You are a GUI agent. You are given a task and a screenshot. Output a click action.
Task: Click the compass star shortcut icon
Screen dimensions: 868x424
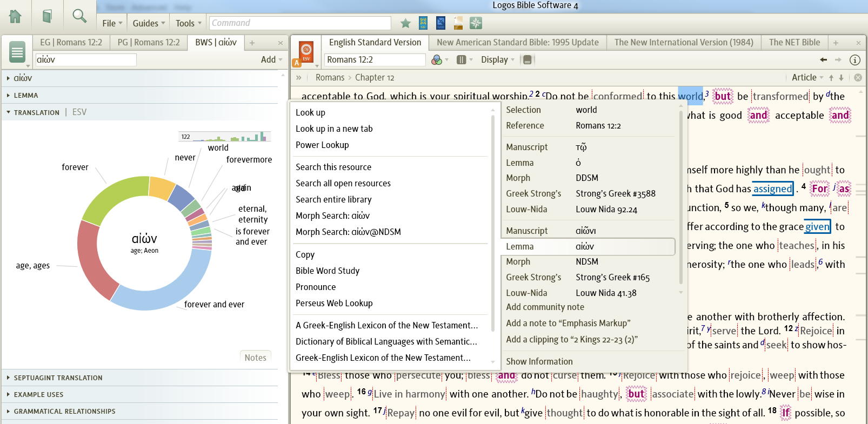[476, 23]
